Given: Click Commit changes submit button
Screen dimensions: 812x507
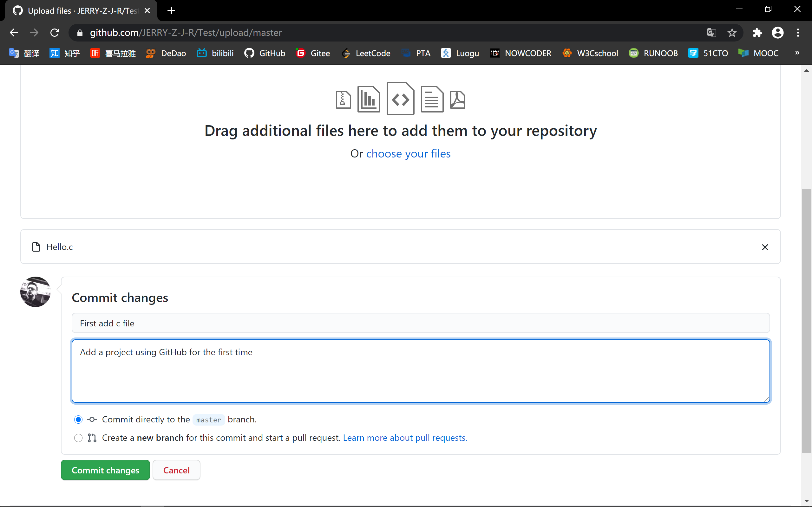Looking at the screenshot, I should [x=105, y=470].
